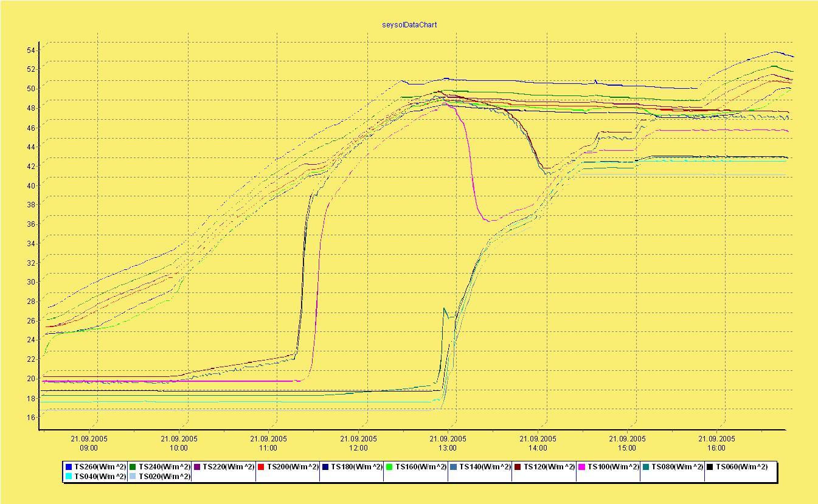Click the navy TS180 legend square
This screenshot has width=818, height=504.
[x=325, y=467]
